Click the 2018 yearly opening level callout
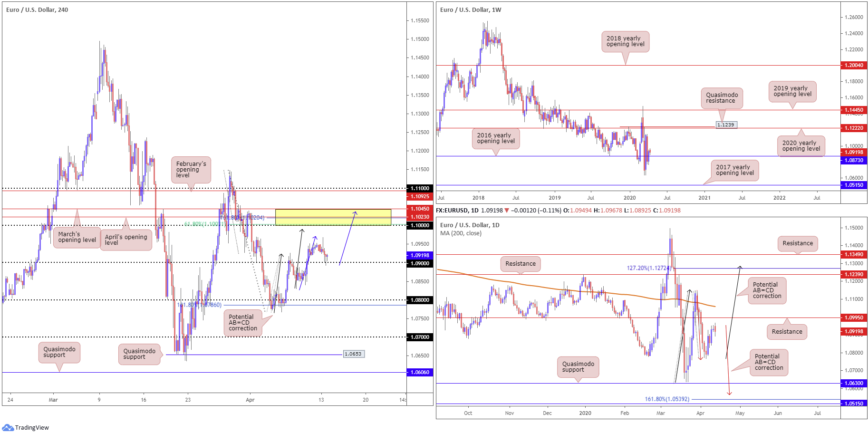The height and width of the screenshot is (433, 868). 625,41
